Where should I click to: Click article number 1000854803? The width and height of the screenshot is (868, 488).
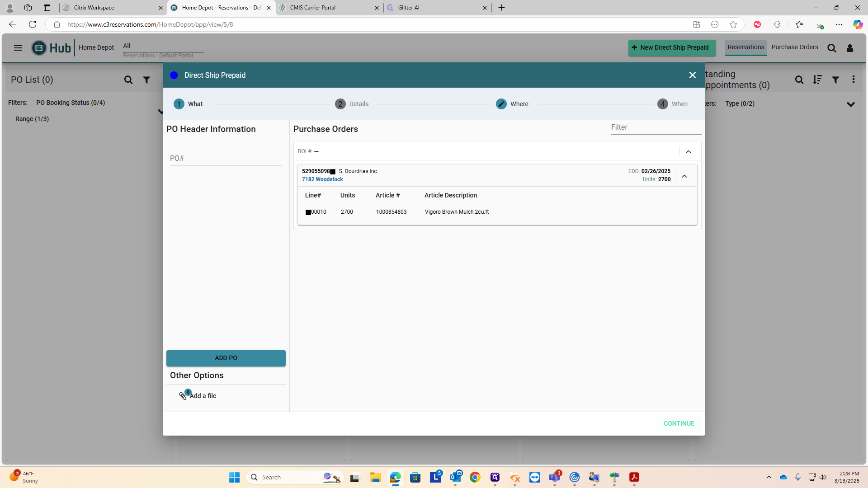click(391, 212)
